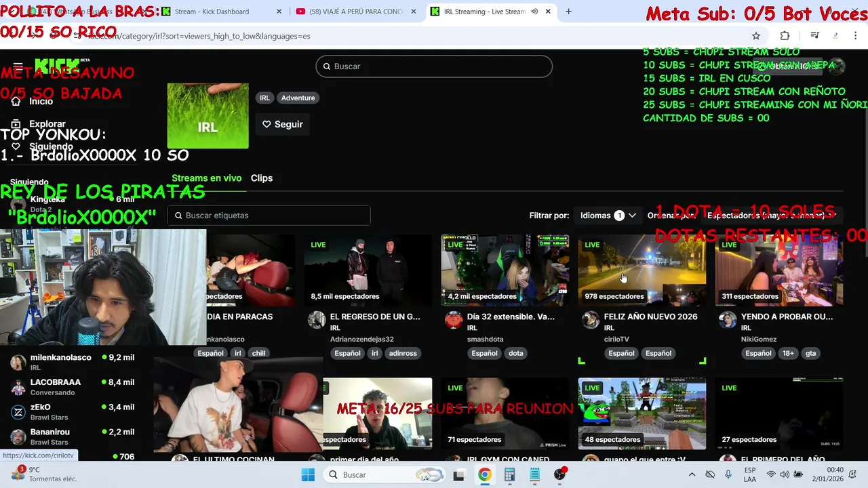Go to Inicio in the sidebar
Viewport: 868px width, 488px height.
pos(41,101)
